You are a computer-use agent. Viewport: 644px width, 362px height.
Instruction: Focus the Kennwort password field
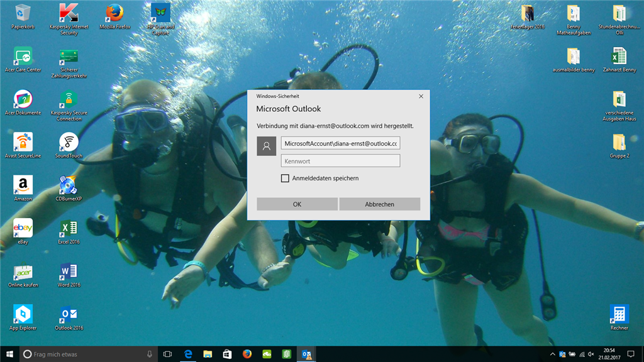click(x=340, y=161)
